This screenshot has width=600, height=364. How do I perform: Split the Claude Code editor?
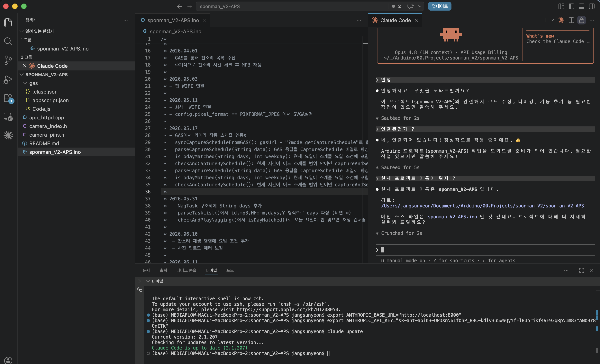click(x=571, y=20)
